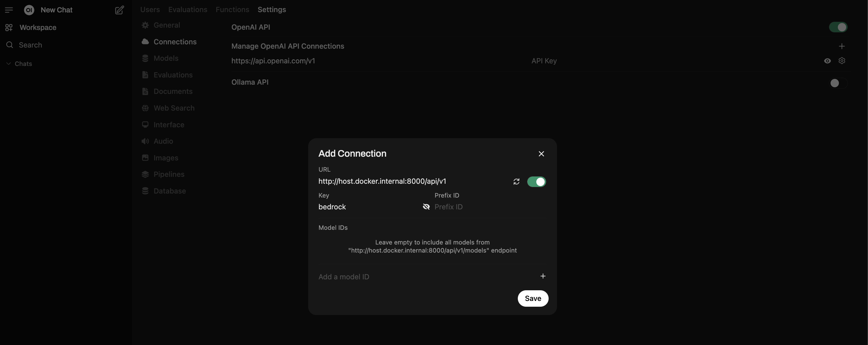Image resolution: width=868 pixels, height=345 pixels.
Task: Click the Save button
Action: point(533,299)
